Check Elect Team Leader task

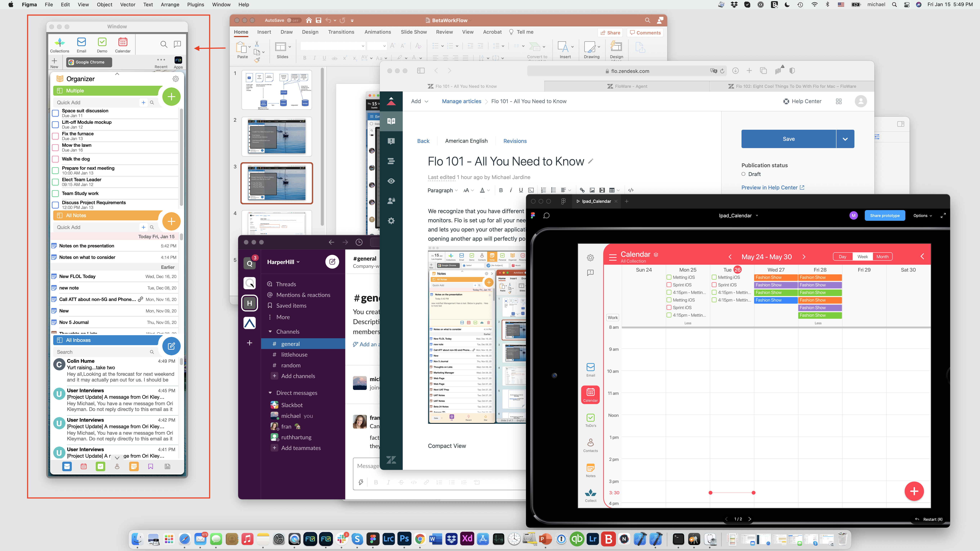[55, 182]
